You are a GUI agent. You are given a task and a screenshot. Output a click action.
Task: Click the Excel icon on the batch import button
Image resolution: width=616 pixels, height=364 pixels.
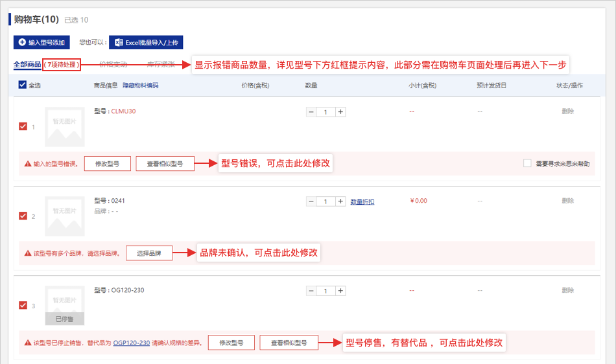point(119,43)
